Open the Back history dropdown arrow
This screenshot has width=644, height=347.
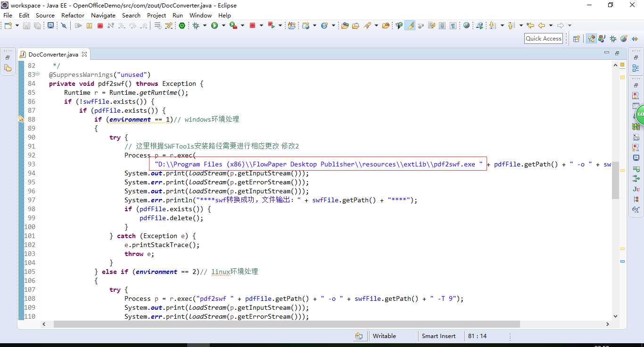point(551,25)
